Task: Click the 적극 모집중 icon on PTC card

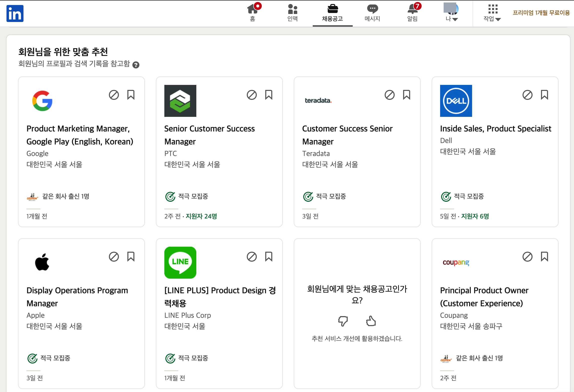Action: coord(170,197)
